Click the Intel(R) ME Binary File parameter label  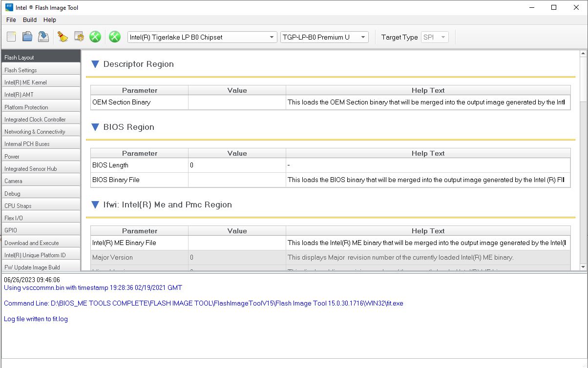coord(124,243)
